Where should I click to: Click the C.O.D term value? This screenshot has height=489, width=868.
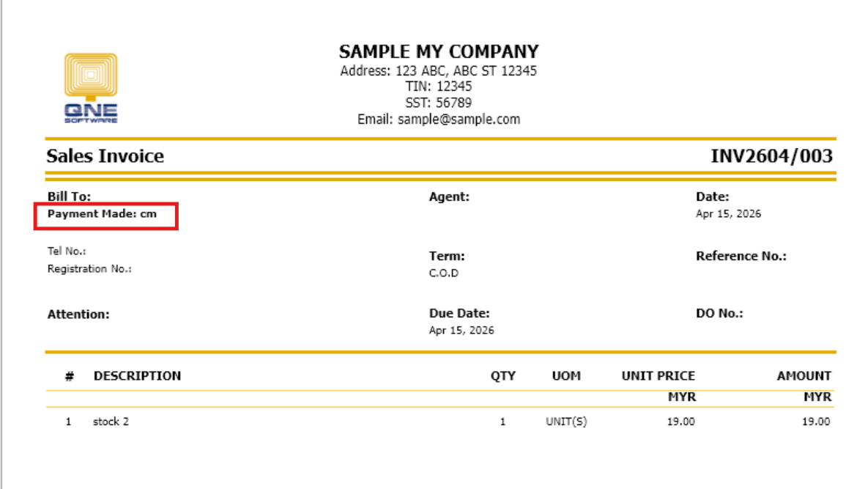(444, 273)
